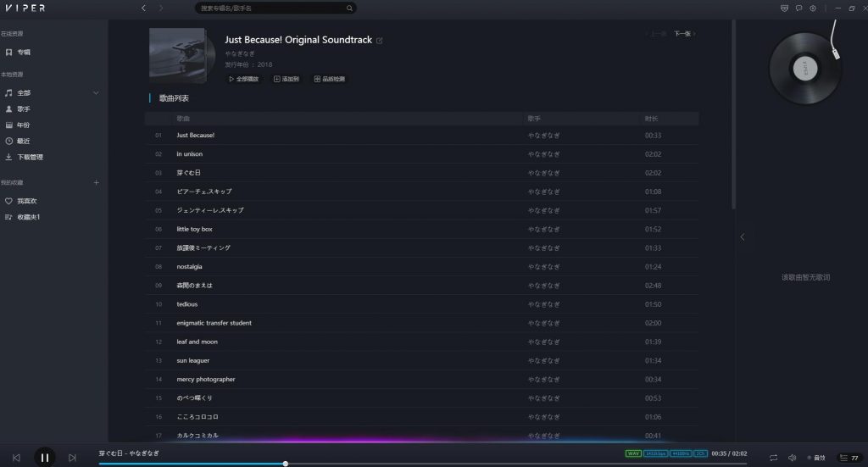Select track 14 mercy photographer
The height and width of the screenshot is (467, 868).
[422, 380]
